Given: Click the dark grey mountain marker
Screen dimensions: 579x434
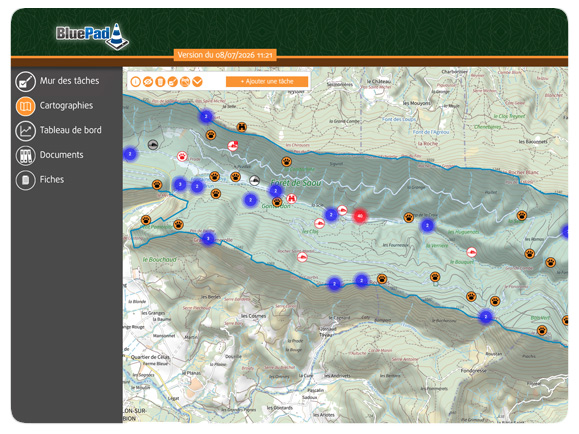Looking at the screenshot, I should coord(153,144).
